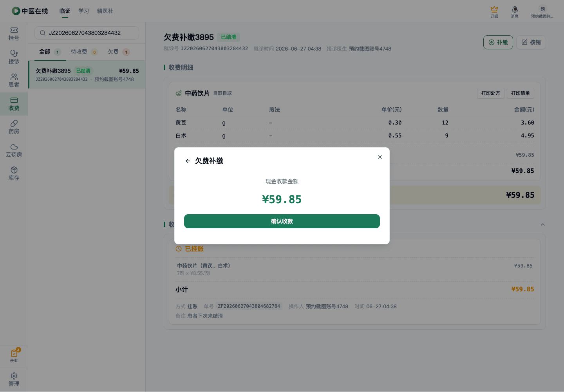Open 云药房 in sidebar
The image size is (564, 392).
[x=14, y=151]
